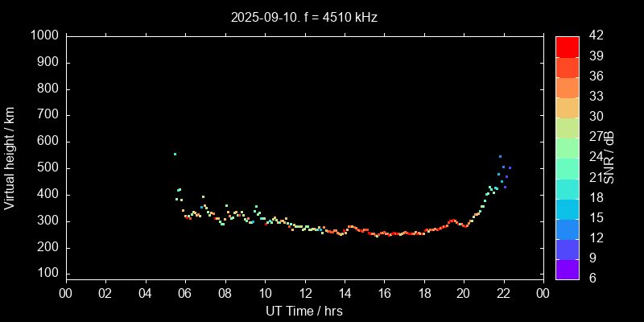Click the 100 tick on the height axis
This screenshot has width=644, height=322.
[x=47, y=275]
